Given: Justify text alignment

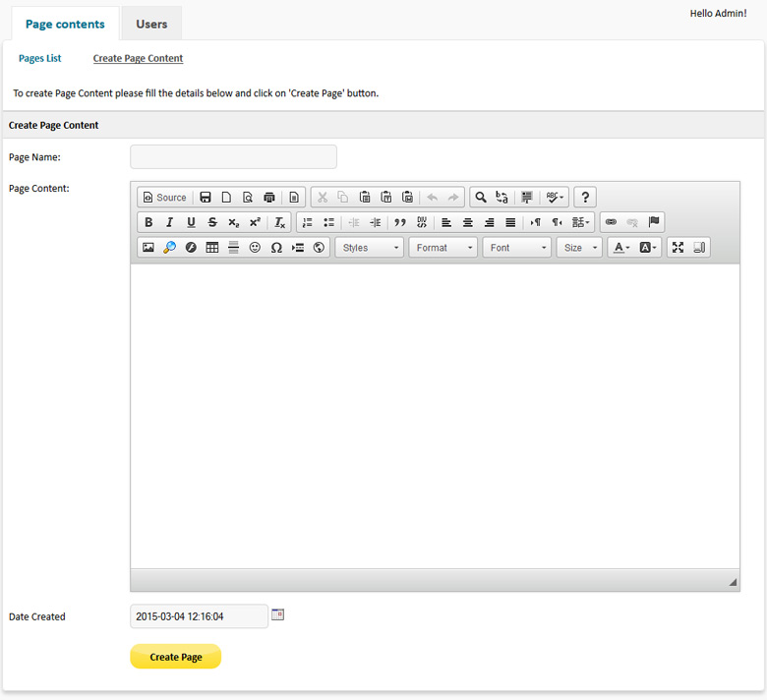Looking at the screenshot, I should pyautogui.click(x=510, y=222).
